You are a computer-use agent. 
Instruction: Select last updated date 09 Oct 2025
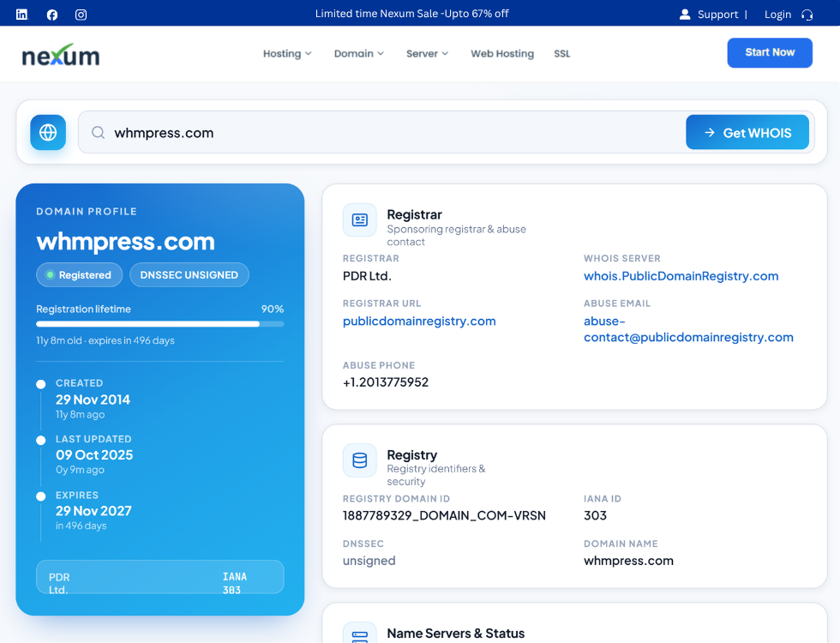coord(94,455)
